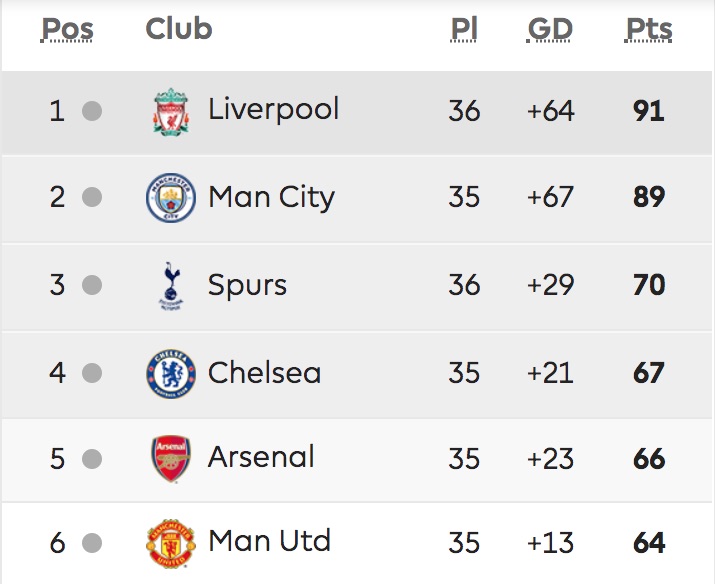The image size is (715, 584).
Task: Sort by GD goal difference header
Action: click(x=549, y=30)
